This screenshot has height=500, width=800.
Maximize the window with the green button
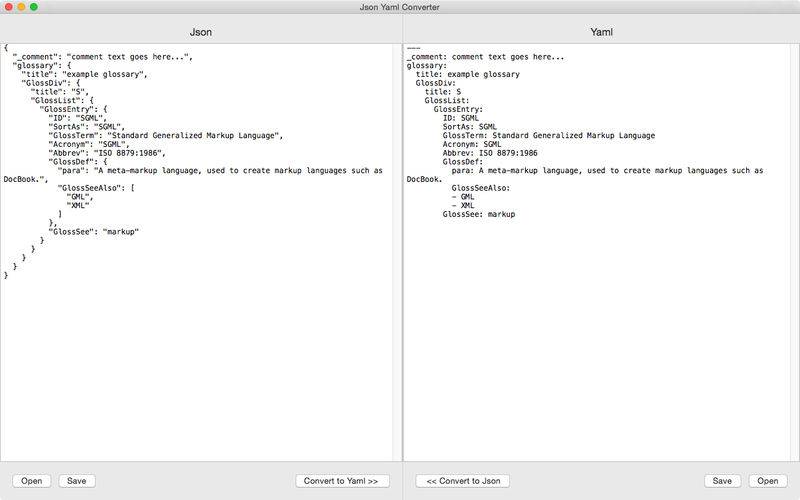pos(34,7)
